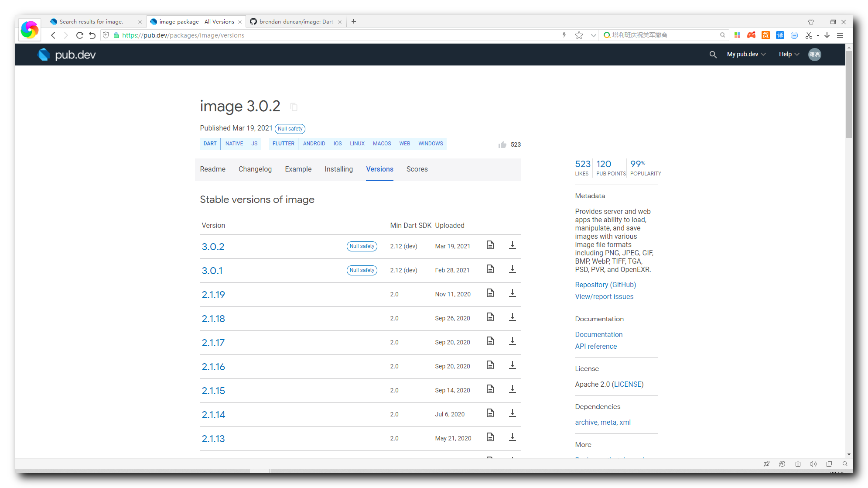This screenshot has width=868, height=488.
Task: Open changelog document icon for version 2.1.19
Action: [x=490, y=293]
